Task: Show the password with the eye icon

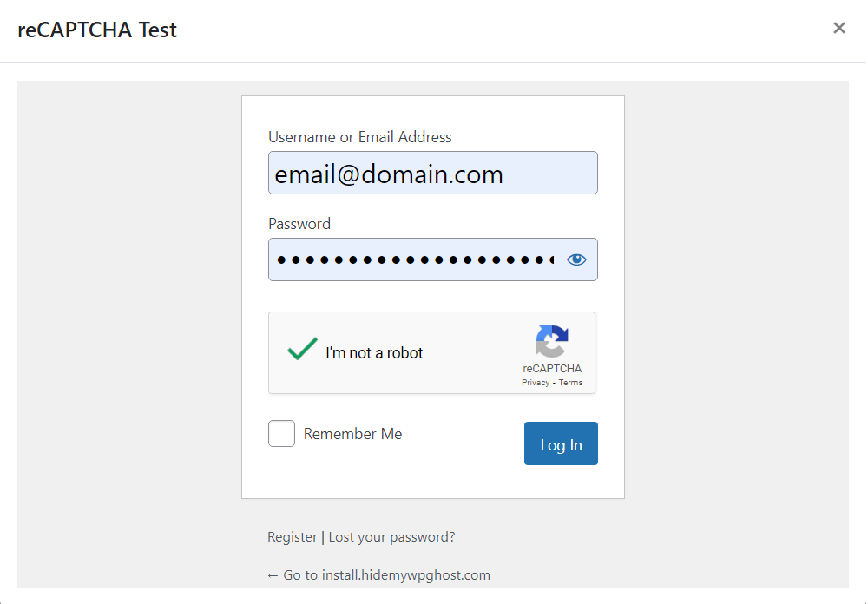Action: click(x=576, y=259)
